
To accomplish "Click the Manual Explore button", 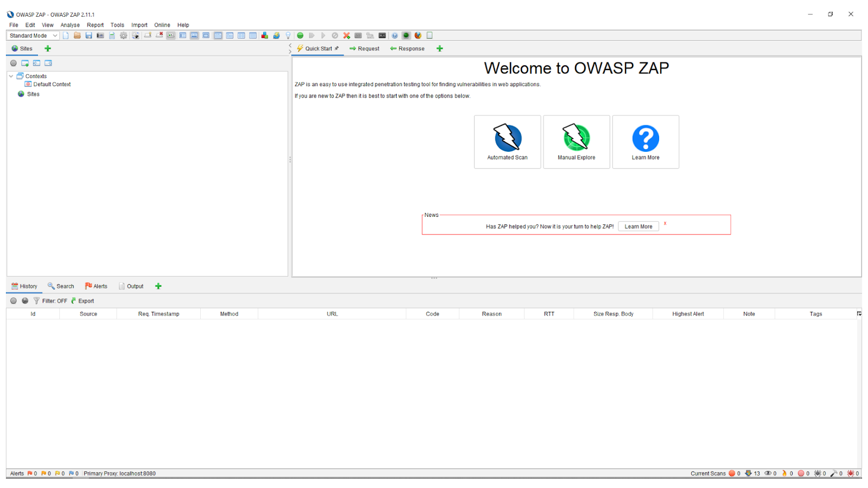I will (x=576, y=142).
